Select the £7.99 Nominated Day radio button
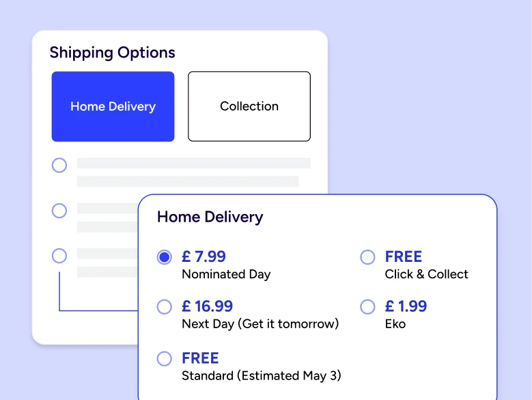The image size is (532, 400). [x=165, y=257]
